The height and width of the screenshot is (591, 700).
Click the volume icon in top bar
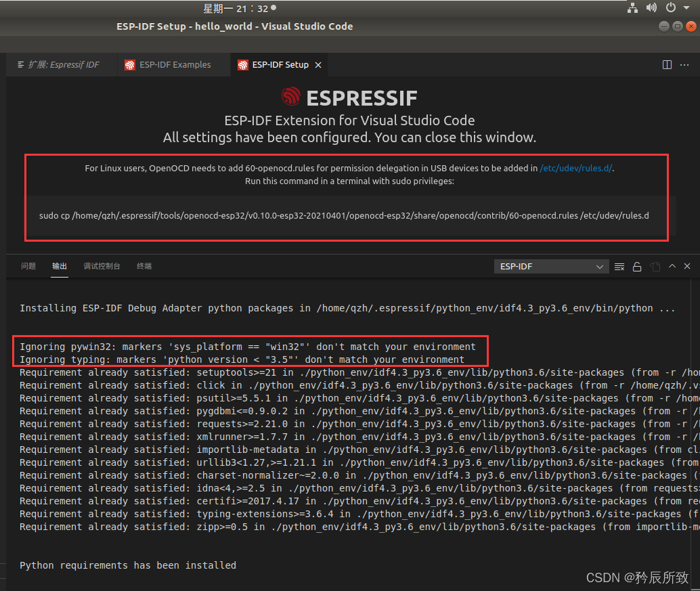(651, 7)
